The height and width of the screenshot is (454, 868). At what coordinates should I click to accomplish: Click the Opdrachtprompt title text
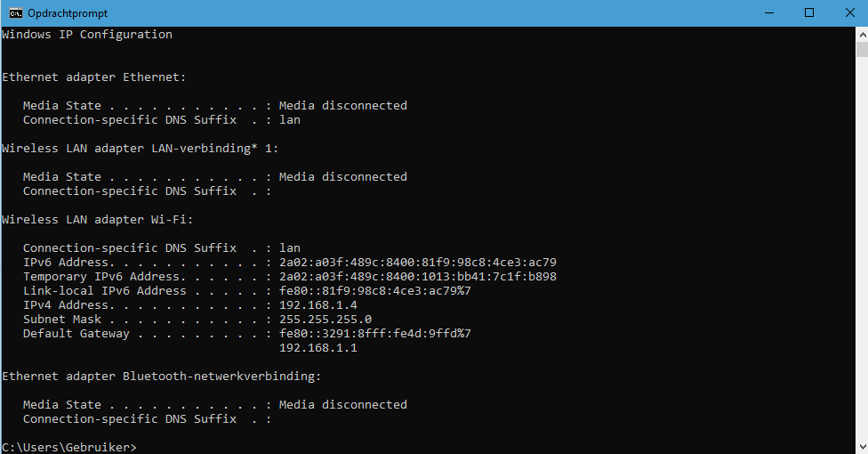[68, 13]
